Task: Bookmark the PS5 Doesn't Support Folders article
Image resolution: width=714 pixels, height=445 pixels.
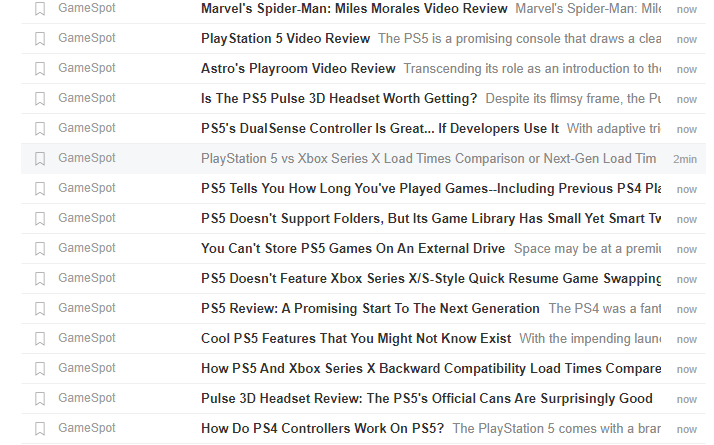Action: pyautogui.click(x=40, y=219)
